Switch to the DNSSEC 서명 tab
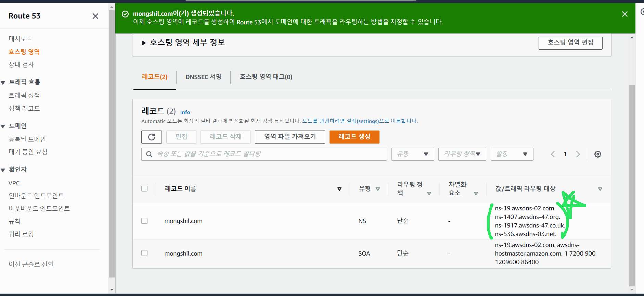644x296 pixels. pyautogui.click(x=204, y=77)
